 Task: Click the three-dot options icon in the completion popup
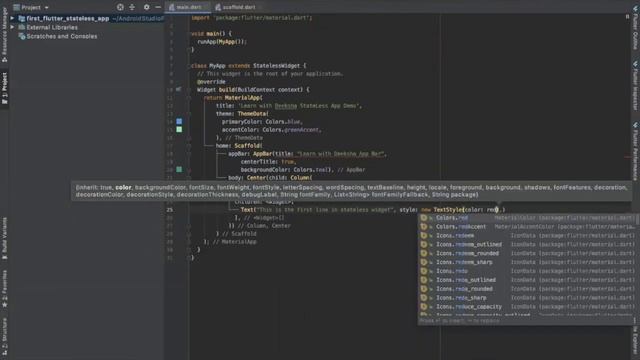point(636,321)
